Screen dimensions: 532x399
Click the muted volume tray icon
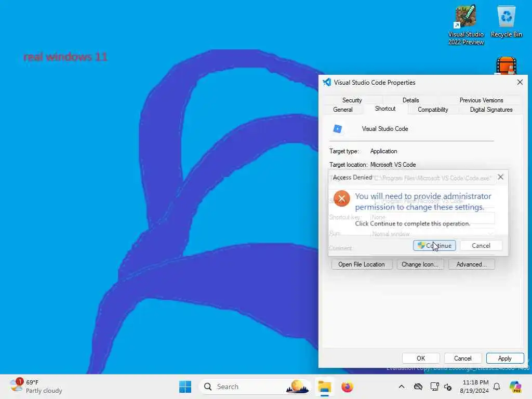coord(448,387)
